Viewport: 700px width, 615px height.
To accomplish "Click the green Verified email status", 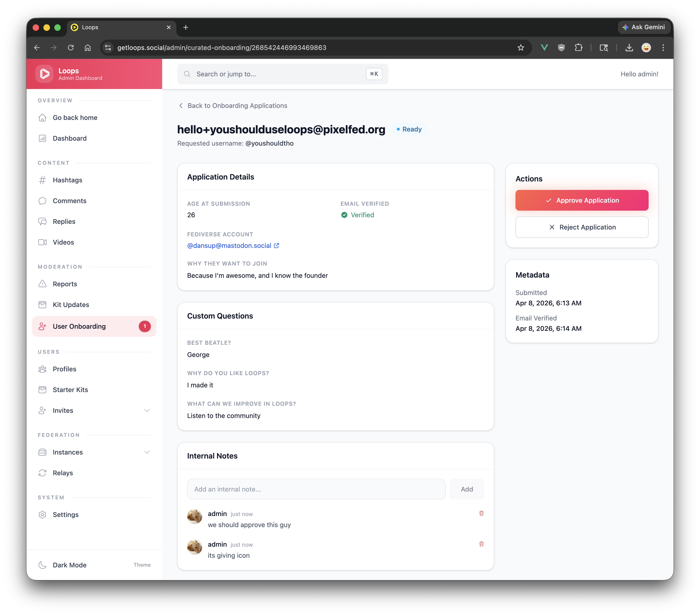I will pos(358,215).
